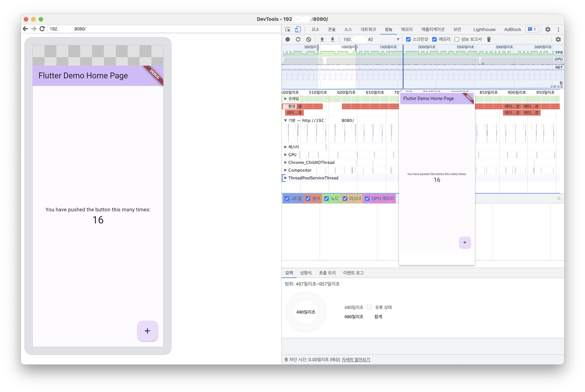Enable the 성능 보고서 checkbox

pos(457,40)
